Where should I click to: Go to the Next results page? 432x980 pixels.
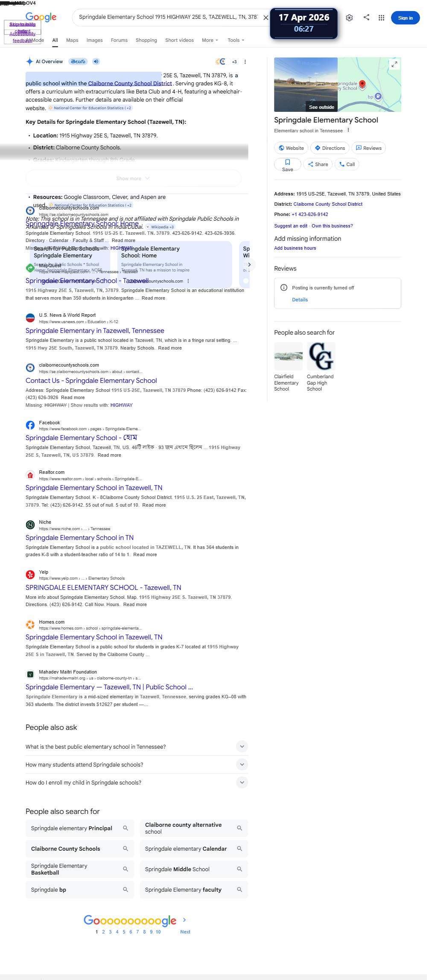tap(185, 932)
